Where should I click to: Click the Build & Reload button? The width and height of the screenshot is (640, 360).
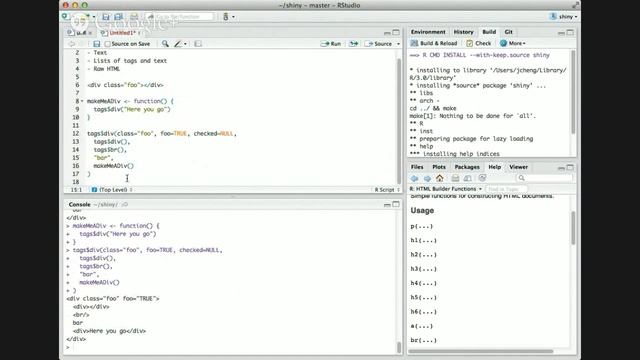[x=434, y=43]
